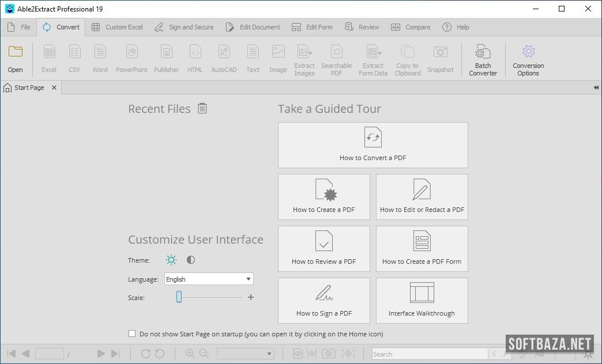The height and width of the screenshot is (364, 602).
Task: Start the How to Convert a PDF tour
Action: pyautogui.click(x=373, y=145)
